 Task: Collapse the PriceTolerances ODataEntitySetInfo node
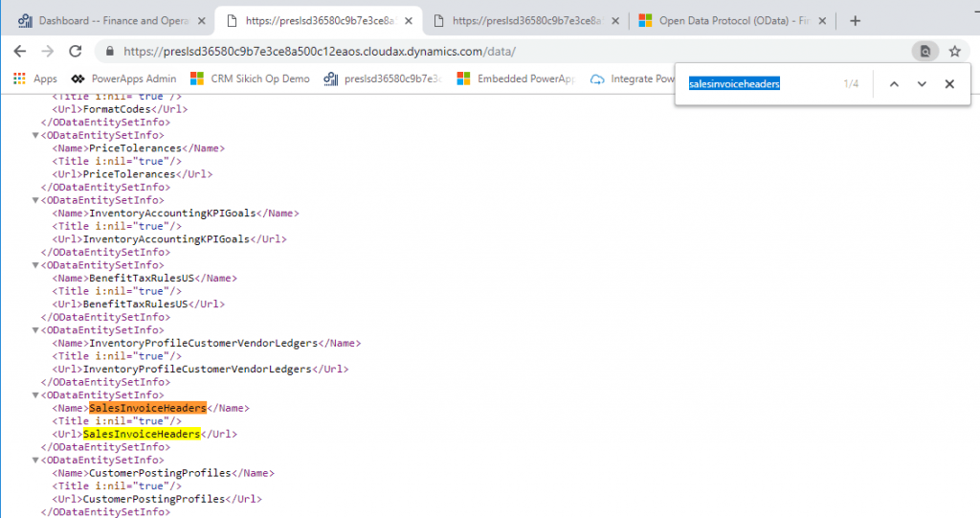36,135
